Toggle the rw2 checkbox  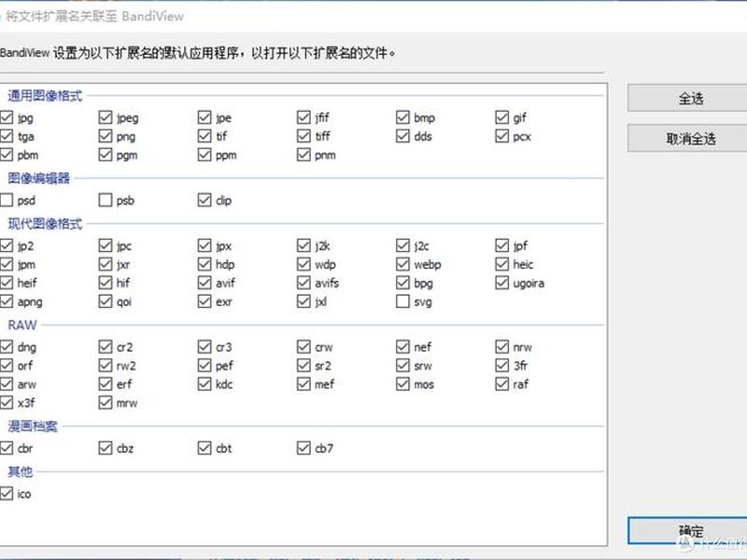point(106,365)
